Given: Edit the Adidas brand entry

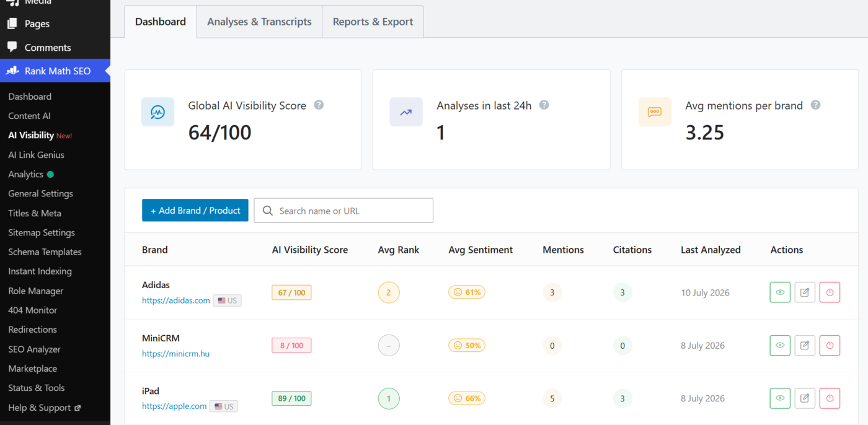Looking at the screenshot, I should [805, 292].
